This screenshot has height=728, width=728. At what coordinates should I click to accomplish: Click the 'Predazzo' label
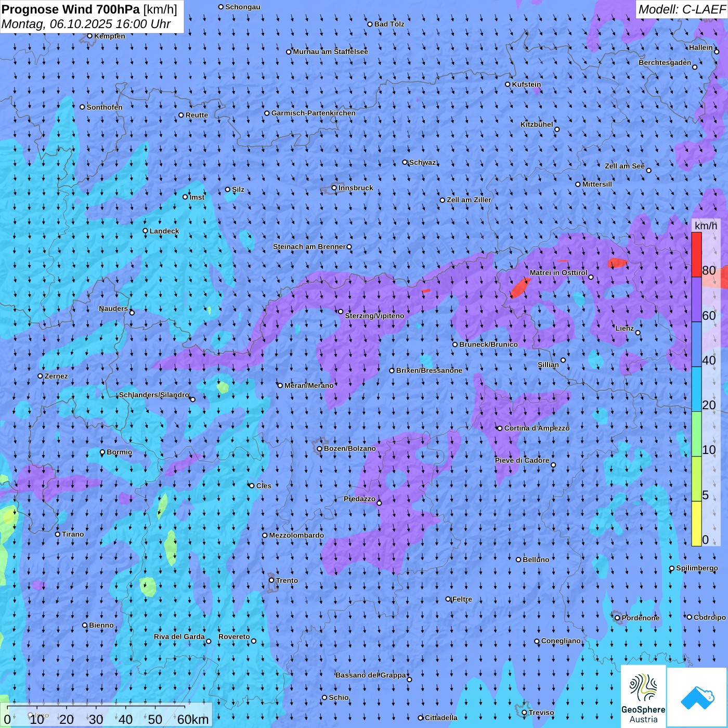click(x=359, y=499)
